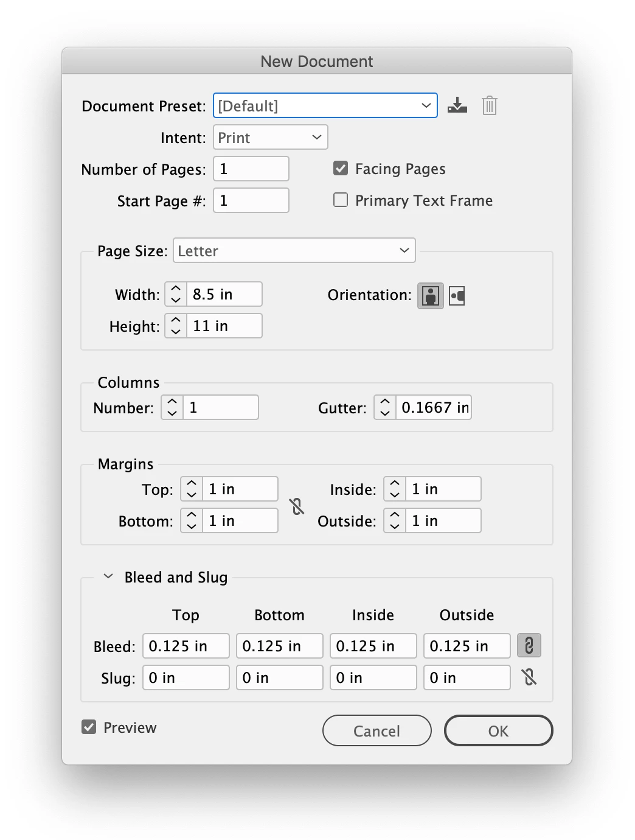This screenshot has height=840, width=635.
Task: Click the Number of Pages field
Action: pyautogui.click(x=251, y=169)
